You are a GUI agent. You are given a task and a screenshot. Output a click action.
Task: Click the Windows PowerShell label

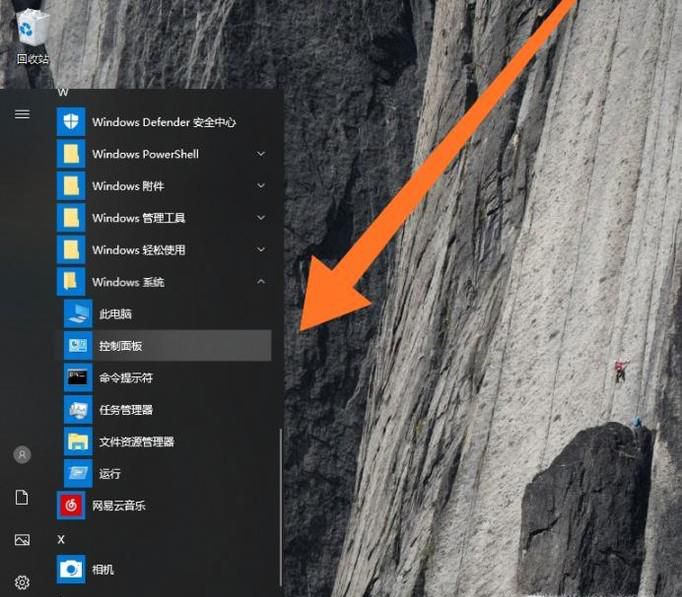[145, 154]
